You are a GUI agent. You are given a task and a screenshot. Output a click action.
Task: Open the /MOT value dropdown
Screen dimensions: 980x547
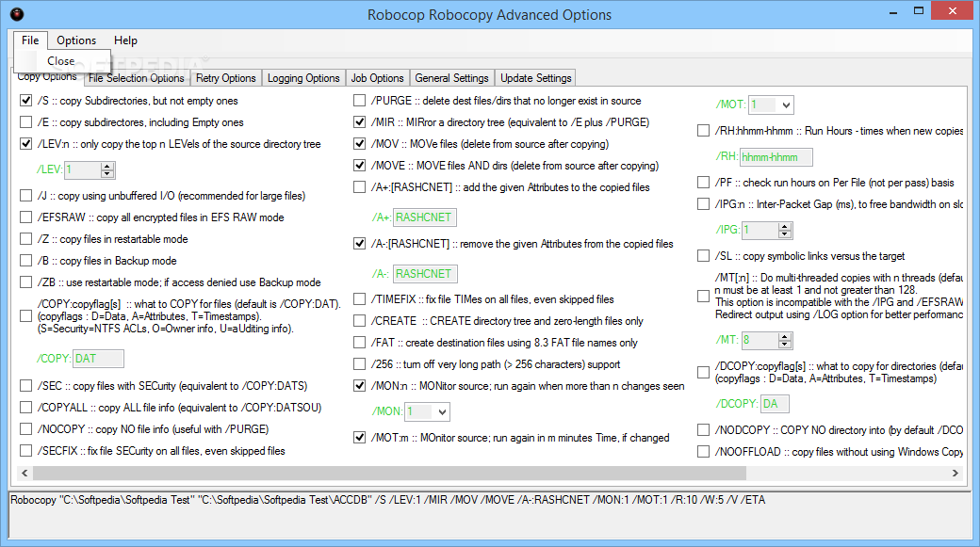[786, 105]
